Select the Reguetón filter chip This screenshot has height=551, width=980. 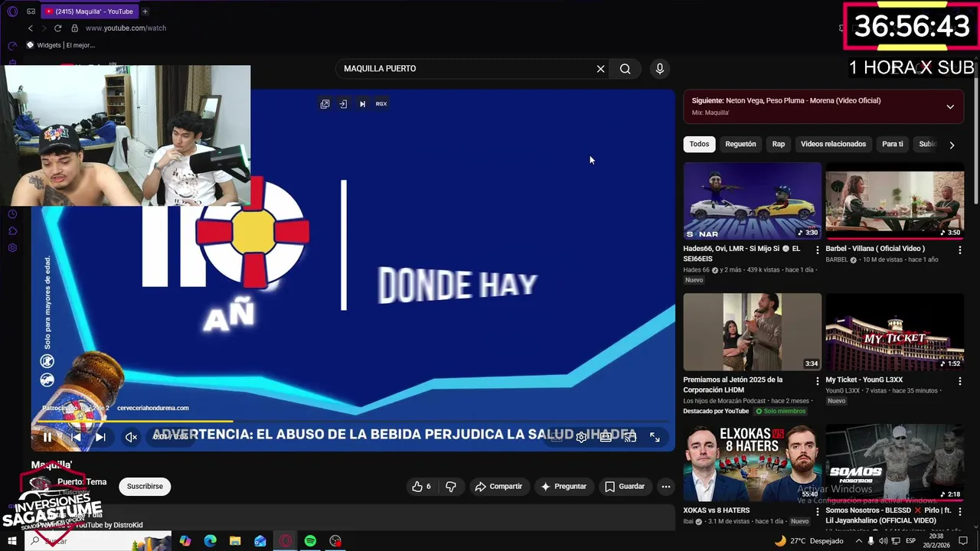point(740,144)
